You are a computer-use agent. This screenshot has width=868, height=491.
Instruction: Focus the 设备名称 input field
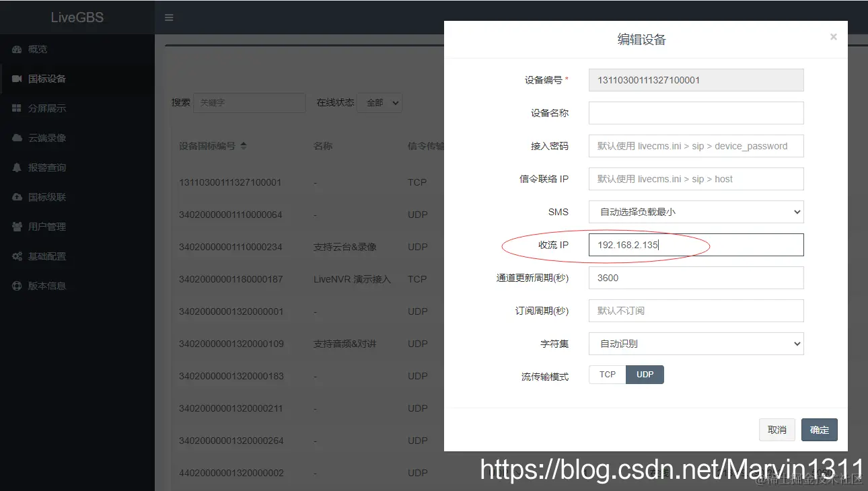696,113
